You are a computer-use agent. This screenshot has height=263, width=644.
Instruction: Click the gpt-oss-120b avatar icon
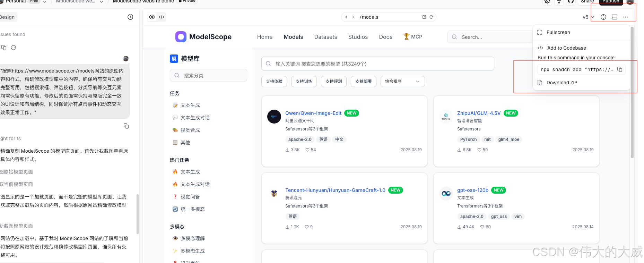(446, 194)
